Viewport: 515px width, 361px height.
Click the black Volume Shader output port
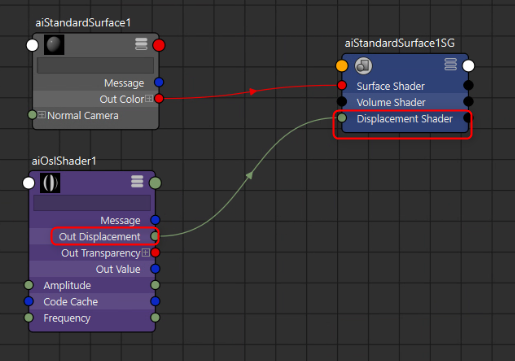[468, 101]
